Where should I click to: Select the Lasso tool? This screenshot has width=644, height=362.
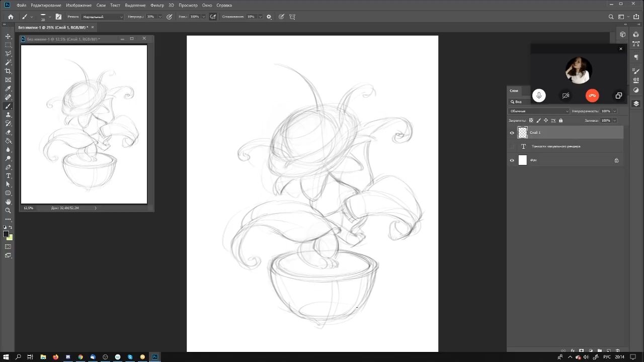[x=8, y=53]
